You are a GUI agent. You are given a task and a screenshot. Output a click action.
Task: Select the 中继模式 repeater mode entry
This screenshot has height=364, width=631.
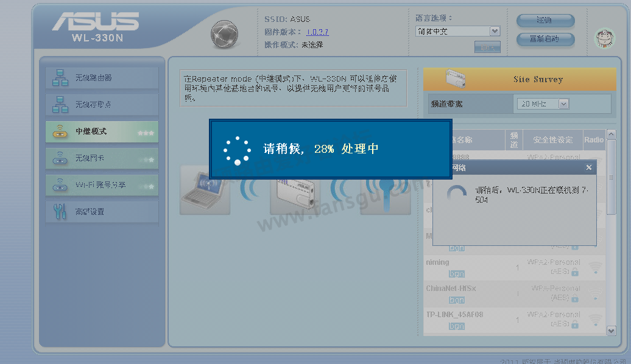pos(102,131)
